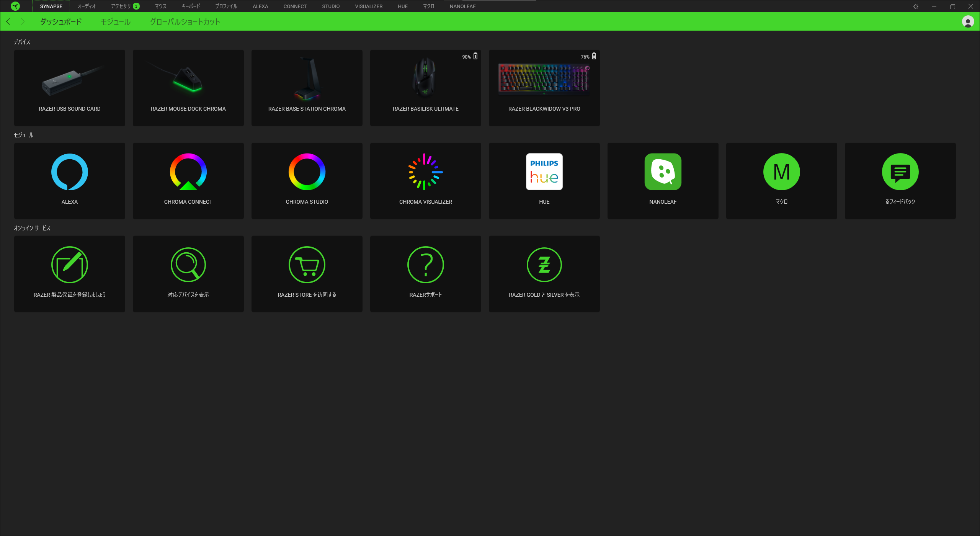Switch to the CONNECT top tab
The height and width of the screenshot is (536, 980).
[x=295, y=6]
